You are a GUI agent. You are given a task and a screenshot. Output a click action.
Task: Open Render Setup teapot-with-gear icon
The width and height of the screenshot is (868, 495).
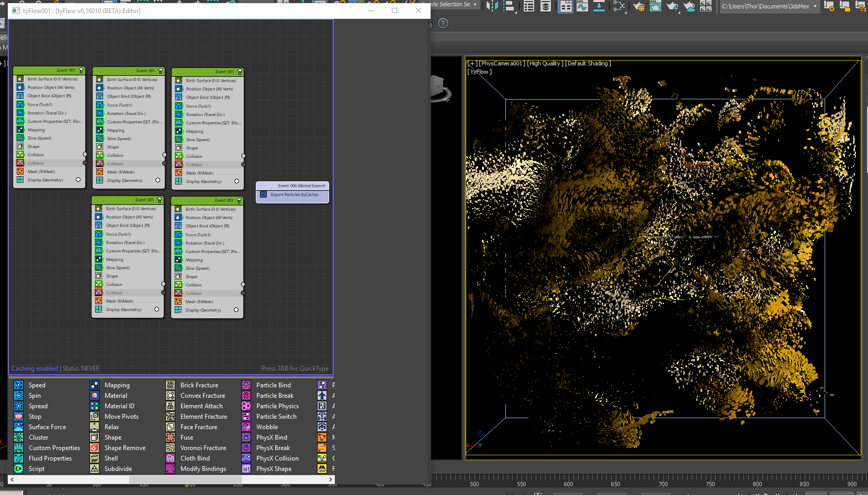pos(638,6)
